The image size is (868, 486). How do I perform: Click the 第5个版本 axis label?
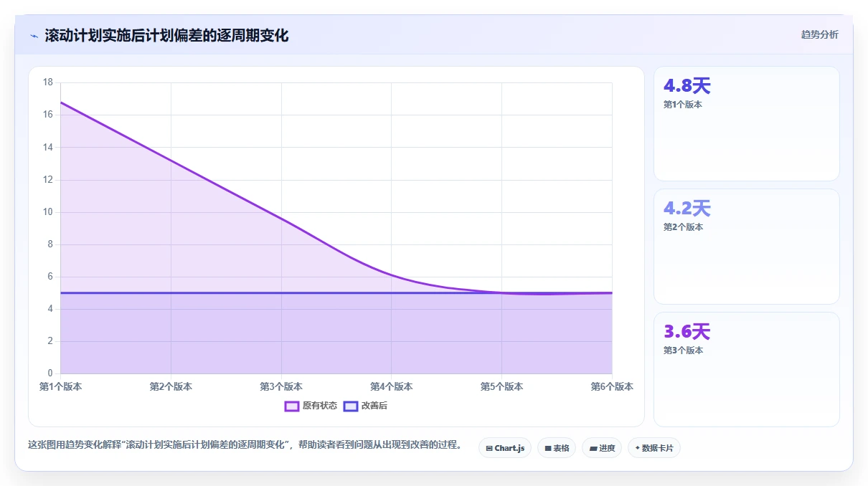click(x=501, y=386)
